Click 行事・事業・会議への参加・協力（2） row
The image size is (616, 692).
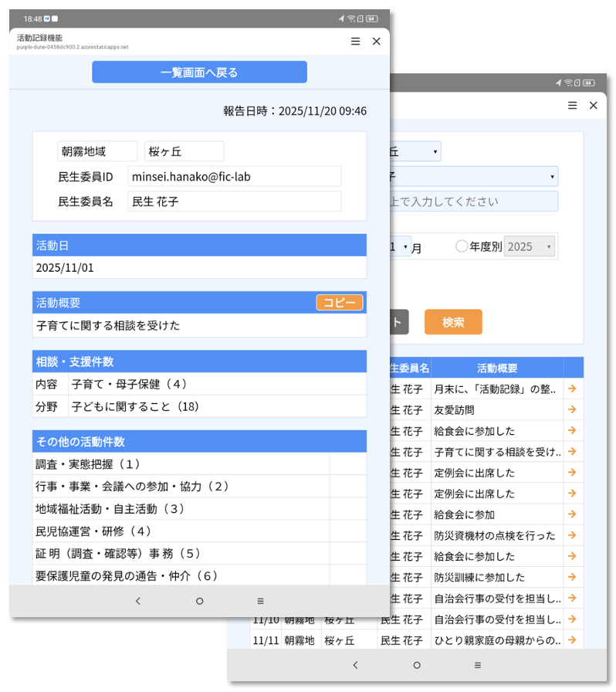[199, 487]
